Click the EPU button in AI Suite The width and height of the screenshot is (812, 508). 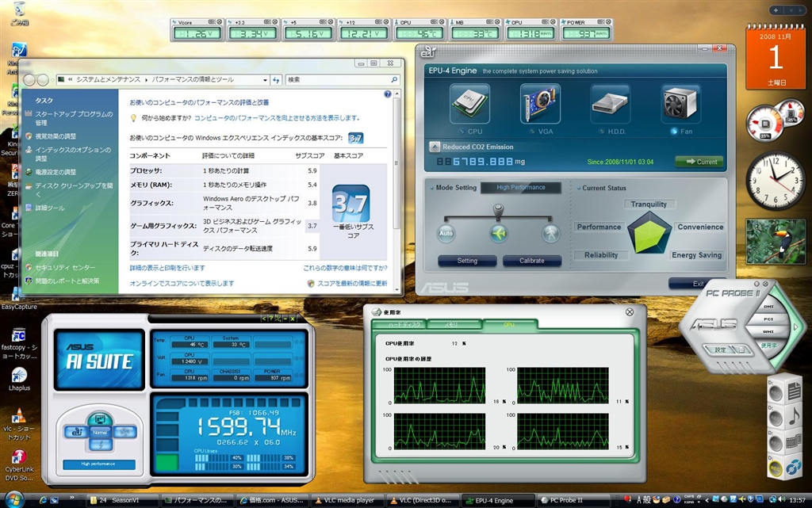click(x=77, y=432)
